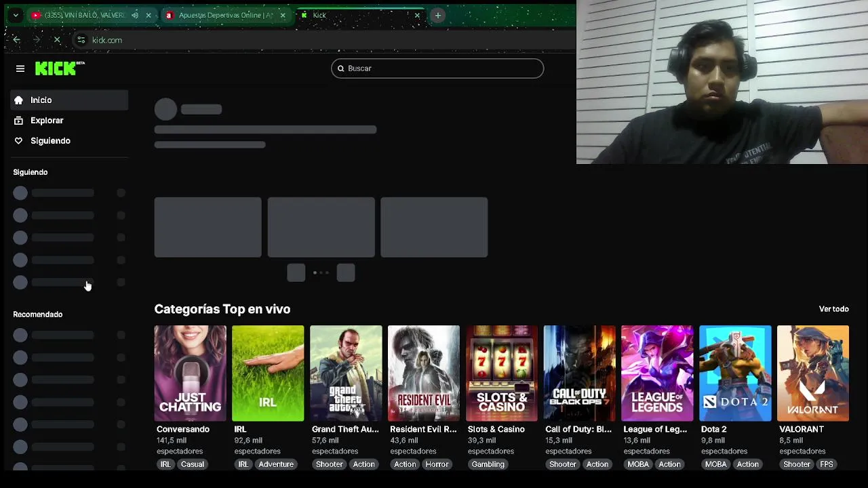Select the Horror tag
This screenshot has width=868, height=488.
(437, 464)
